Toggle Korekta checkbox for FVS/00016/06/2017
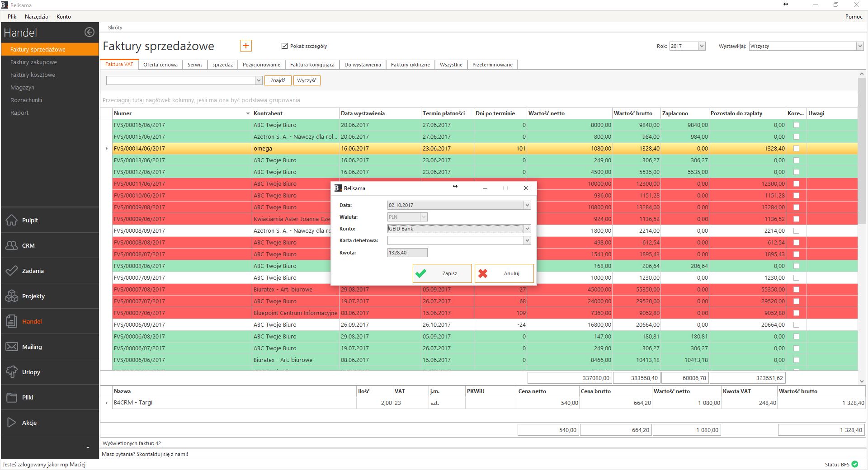 tap(796, 125)
